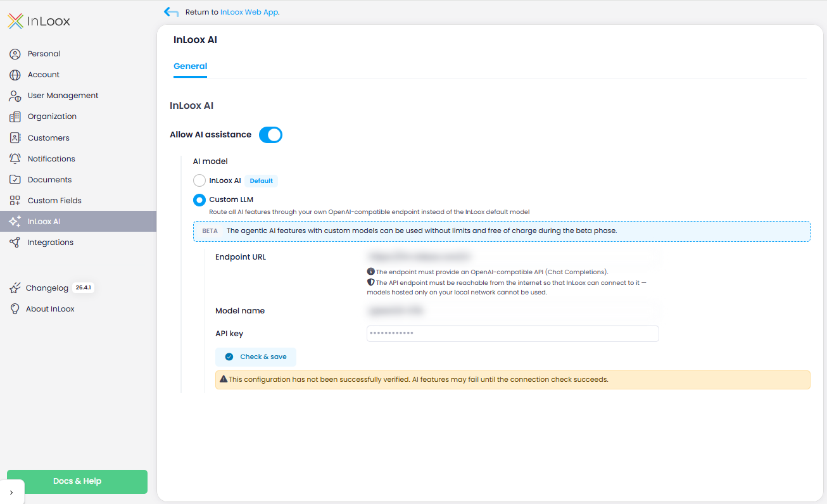Viewport: 827px width, 504px height.
Task: Click the Endpoint URL input field
Action: [x=513, y=256]
